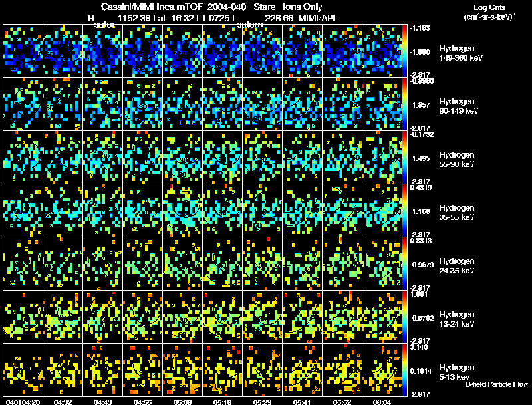The image size is (532, 405).
Task: Click the '04:55' time axis label
Action: [x=142, y=402]
